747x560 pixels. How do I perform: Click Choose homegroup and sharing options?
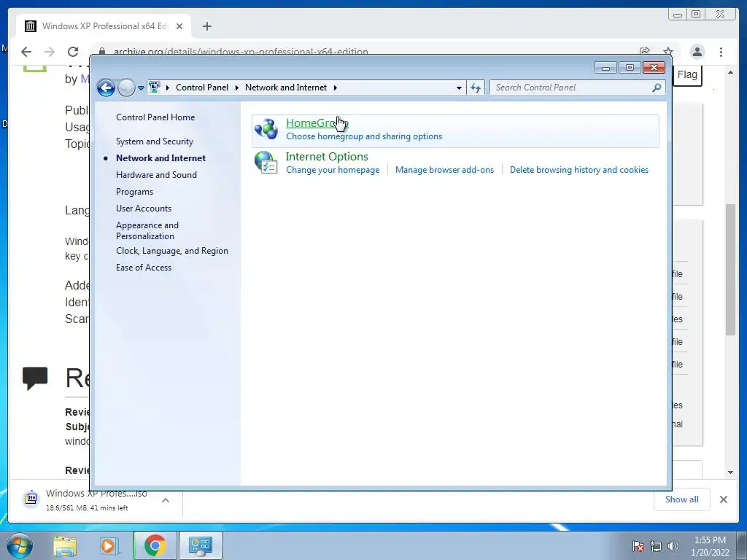pos(364,136)
